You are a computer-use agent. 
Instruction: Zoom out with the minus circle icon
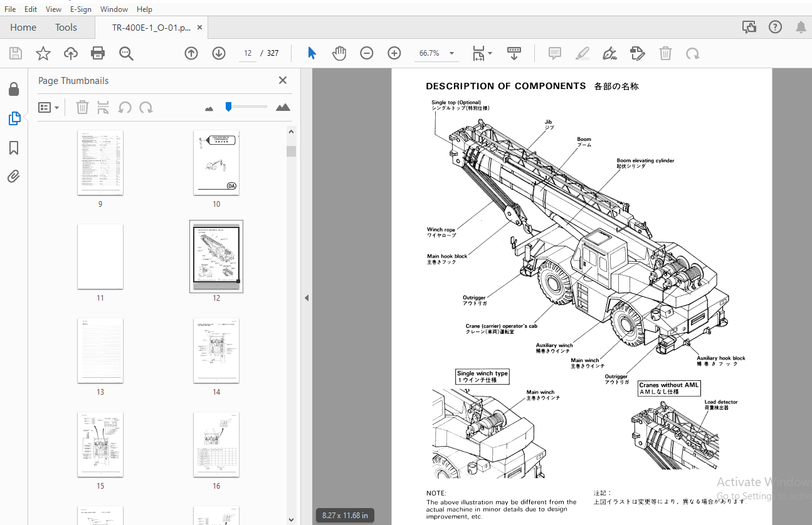tap(367, 53)
